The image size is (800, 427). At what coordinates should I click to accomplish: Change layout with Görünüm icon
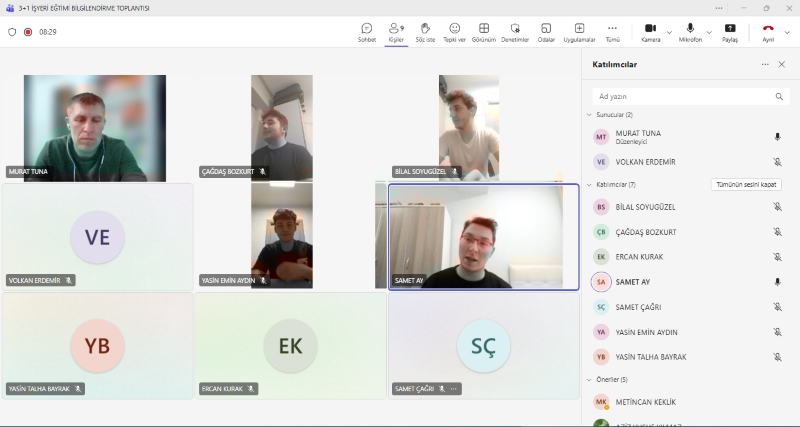pos(484,31)
